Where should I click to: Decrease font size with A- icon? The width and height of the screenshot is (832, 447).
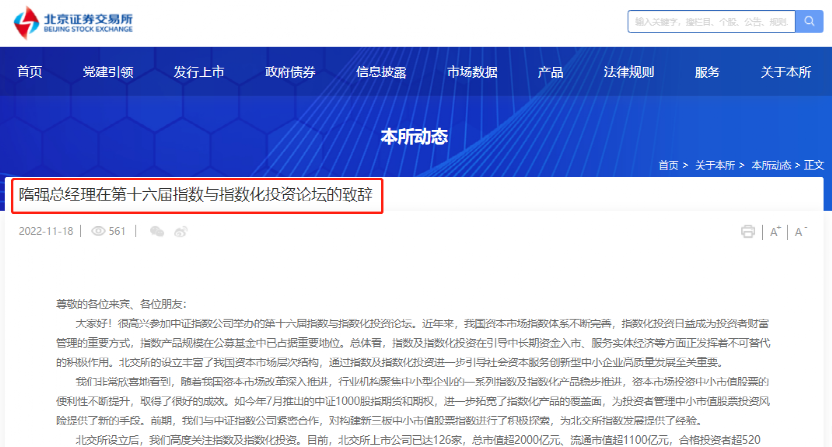pyautogui.click(x=800, y=232)
